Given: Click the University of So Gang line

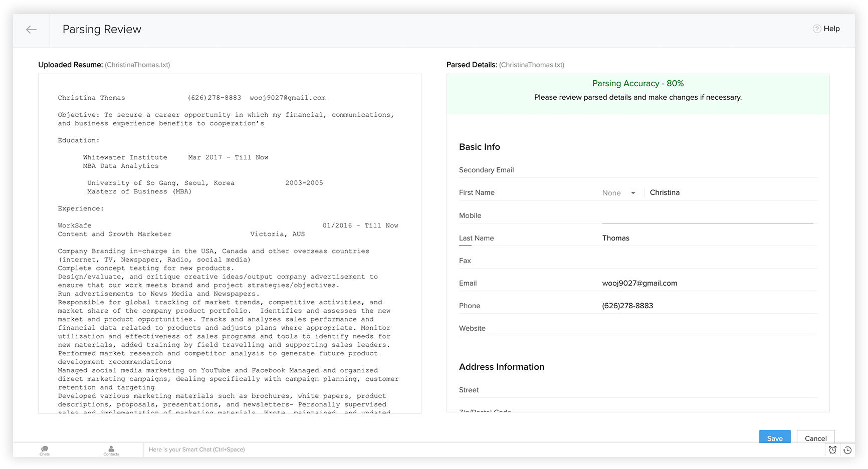Looking at the screenshot, I should (161, 183).
